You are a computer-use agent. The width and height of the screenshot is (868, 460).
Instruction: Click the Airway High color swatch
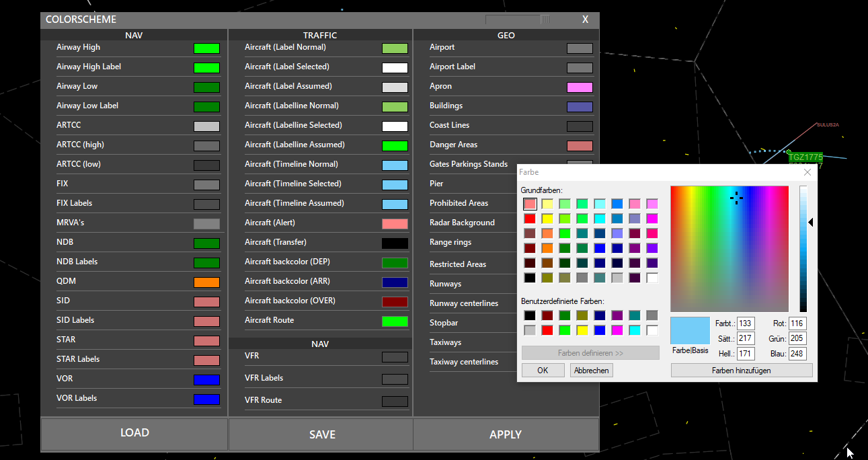pos(206,48)
